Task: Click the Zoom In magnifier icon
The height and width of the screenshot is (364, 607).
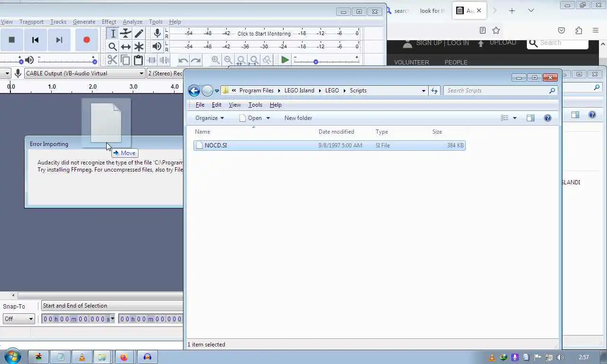Action: [215, 60]
